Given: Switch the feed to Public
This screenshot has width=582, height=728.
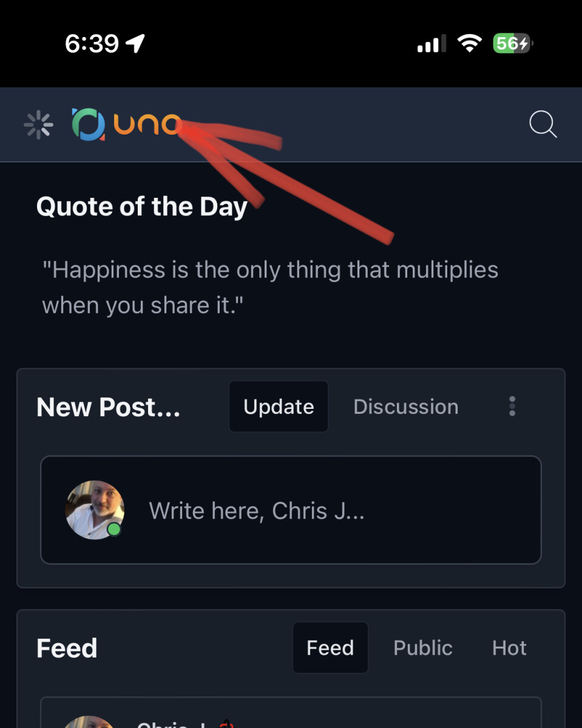Looking at the screenshot, I should (423, 648).
